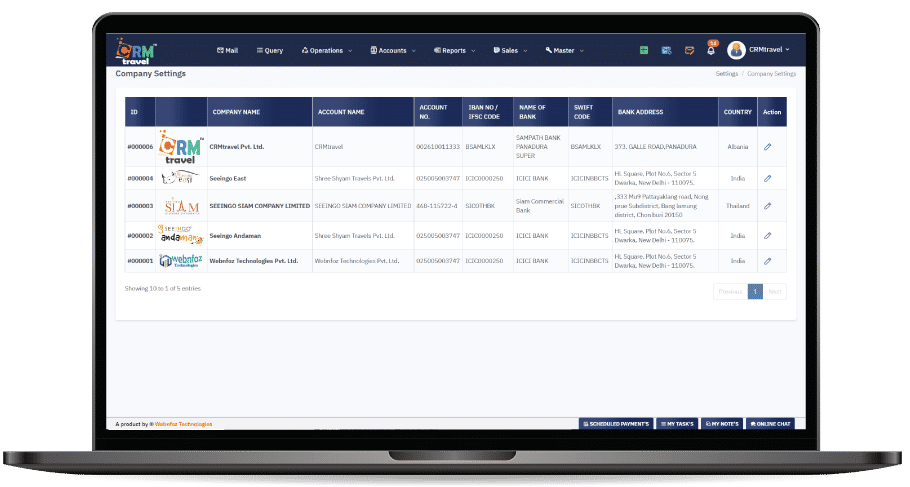The image size is (910, 487).
Task: Edit the CRMtravel Pvt. Ltd. company row
Action: [767, 147]
